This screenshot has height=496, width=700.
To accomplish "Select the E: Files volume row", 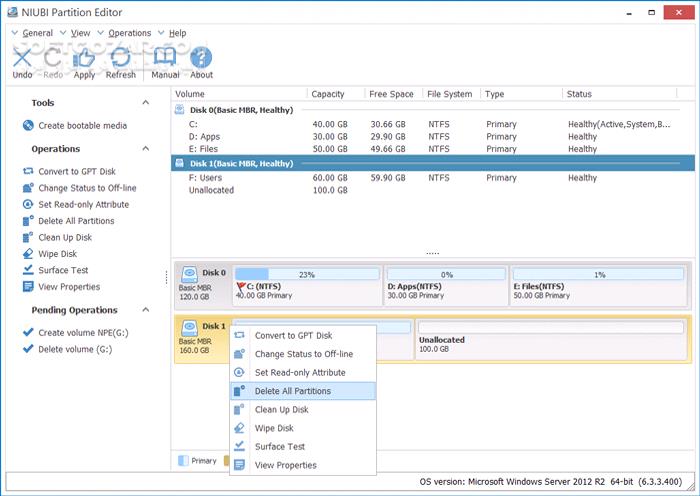I will (433, 149).
